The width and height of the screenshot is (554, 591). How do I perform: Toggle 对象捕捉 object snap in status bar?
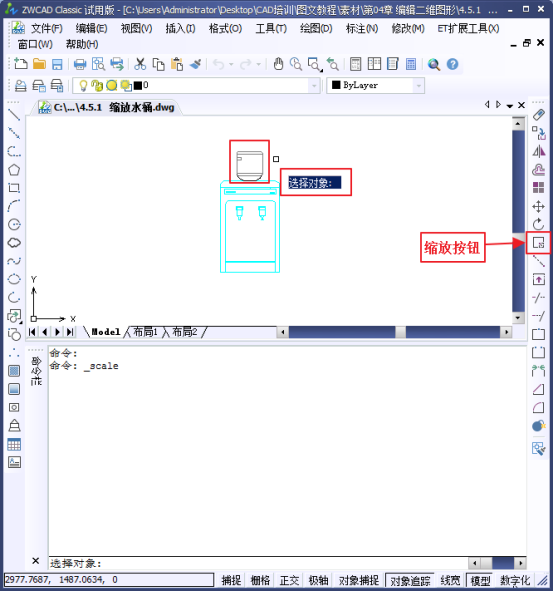click(358, 580)
